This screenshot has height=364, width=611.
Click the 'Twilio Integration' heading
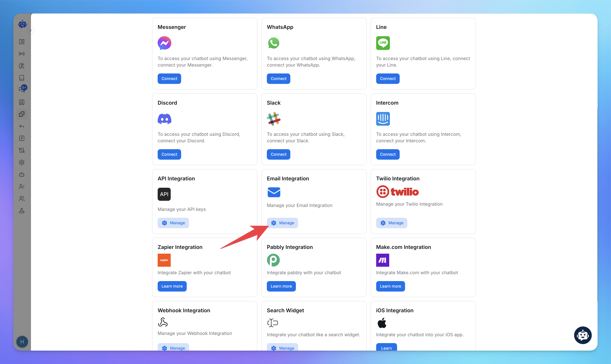(397, 179)
